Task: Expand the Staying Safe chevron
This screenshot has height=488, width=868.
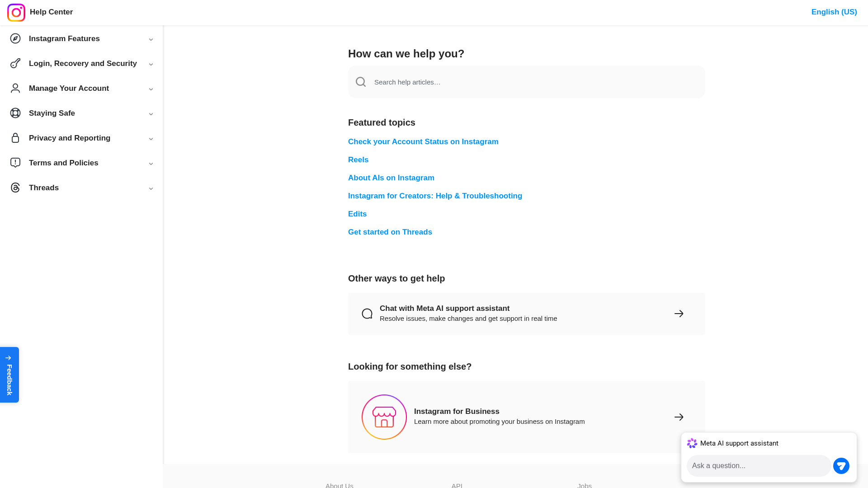Action: pyautogui.click(x=151, y=114)
